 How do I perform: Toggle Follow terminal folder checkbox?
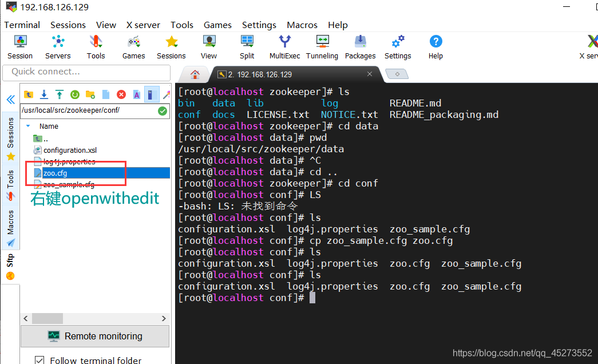point(39,360)
